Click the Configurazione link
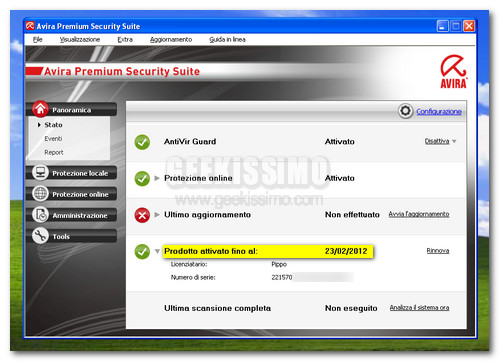500x362 pixels. pyautogui.click(x=439, y=111)
